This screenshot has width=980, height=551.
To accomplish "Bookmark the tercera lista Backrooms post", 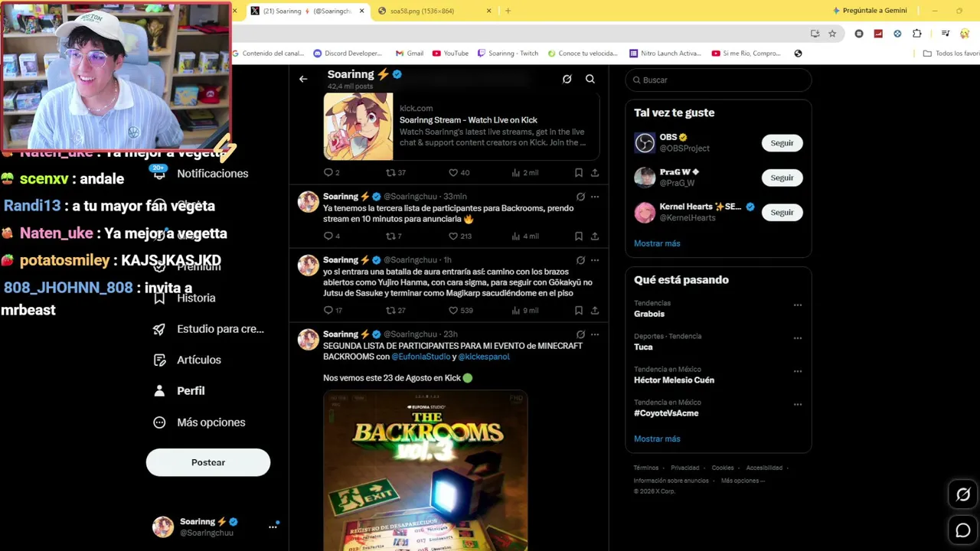I will click(x=579, y=236).
